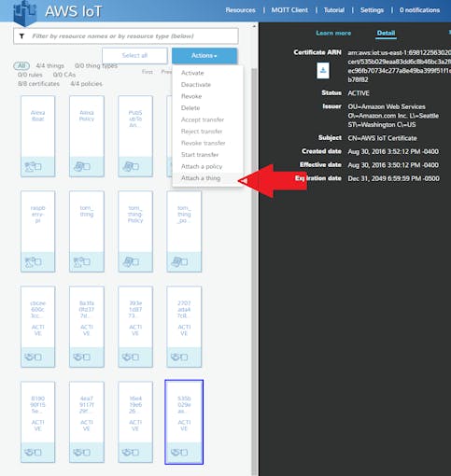Click certificate icon on 8a3fa card
The width and height of the screenshot is (451, 476).
78,357
